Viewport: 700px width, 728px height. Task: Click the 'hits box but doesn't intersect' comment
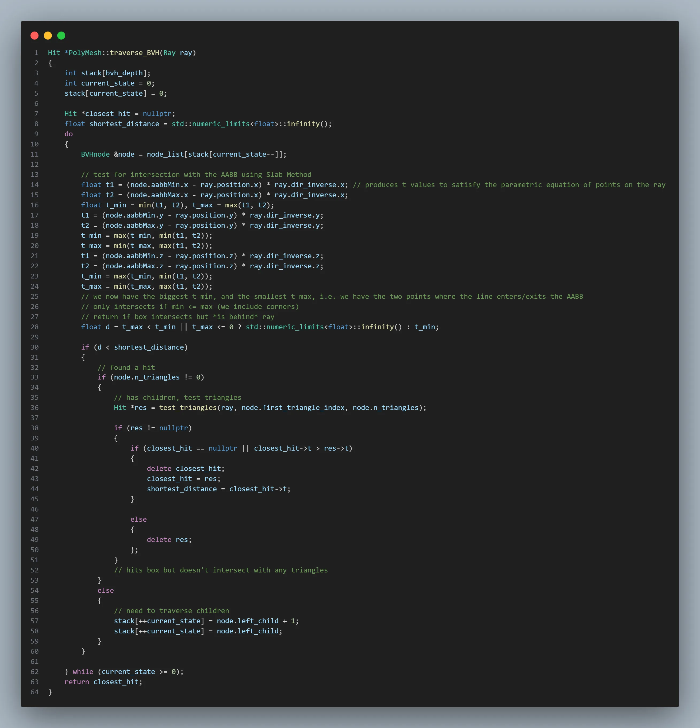(221, 571)
